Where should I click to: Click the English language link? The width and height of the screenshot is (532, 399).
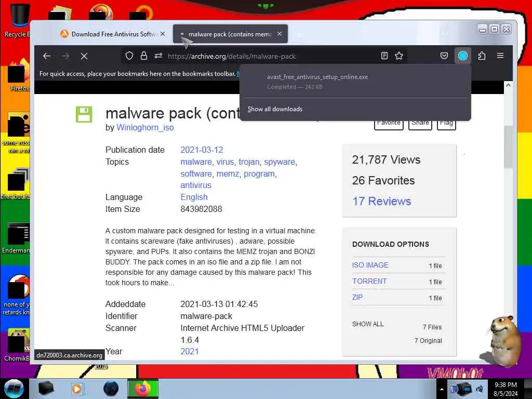[x=194, y=197]
